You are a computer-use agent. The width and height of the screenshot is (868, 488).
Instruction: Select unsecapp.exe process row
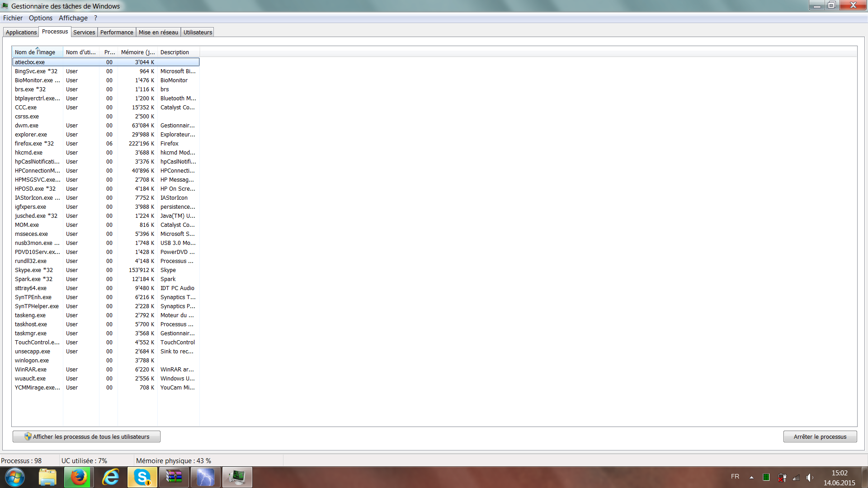[x=106, y=351]
